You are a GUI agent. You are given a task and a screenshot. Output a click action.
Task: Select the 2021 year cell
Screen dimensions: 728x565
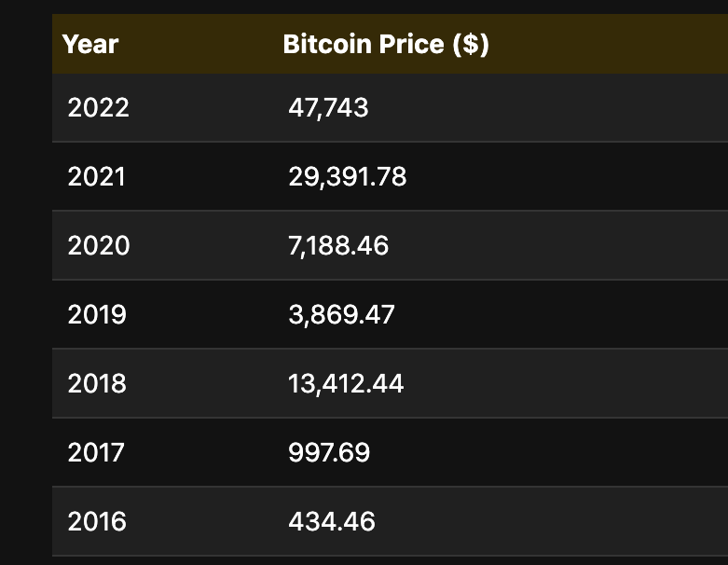tap(96, 176)
